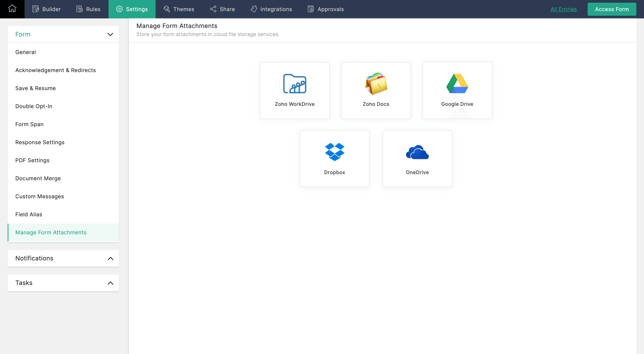Open General form settings
644x354 pixels.
63,52
